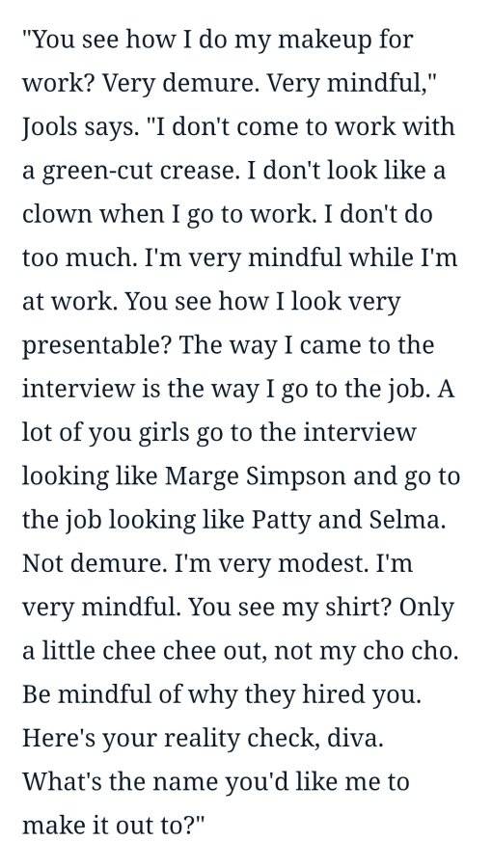Click the phrase "too much"
The height and width of the screenshot is (868, 492).
[78, 258]
